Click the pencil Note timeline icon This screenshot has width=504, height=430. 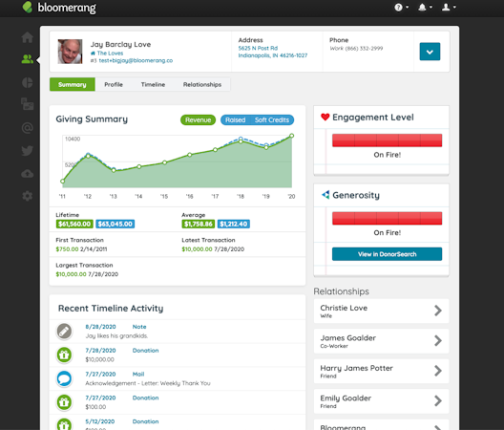(64, 332)
